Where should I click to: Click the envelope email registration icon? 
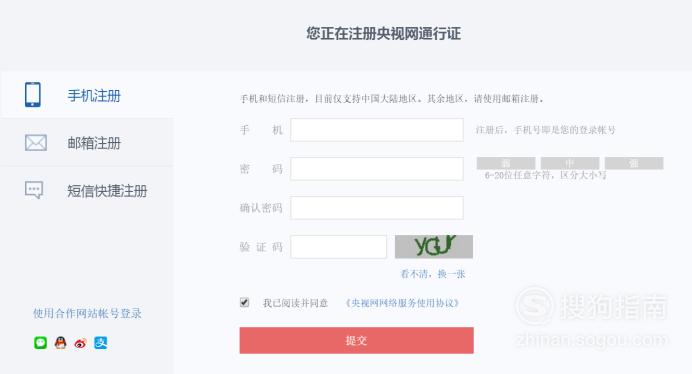[36, 143]
